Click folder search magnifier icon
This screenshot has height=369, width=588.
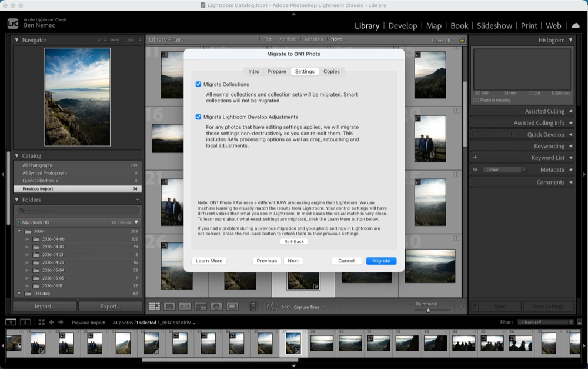(x=22, y=210)
